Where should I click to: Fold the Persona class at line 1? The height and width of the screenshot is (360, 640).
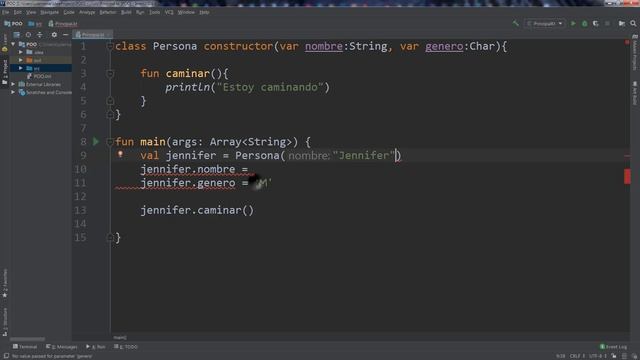coord(110,46)
